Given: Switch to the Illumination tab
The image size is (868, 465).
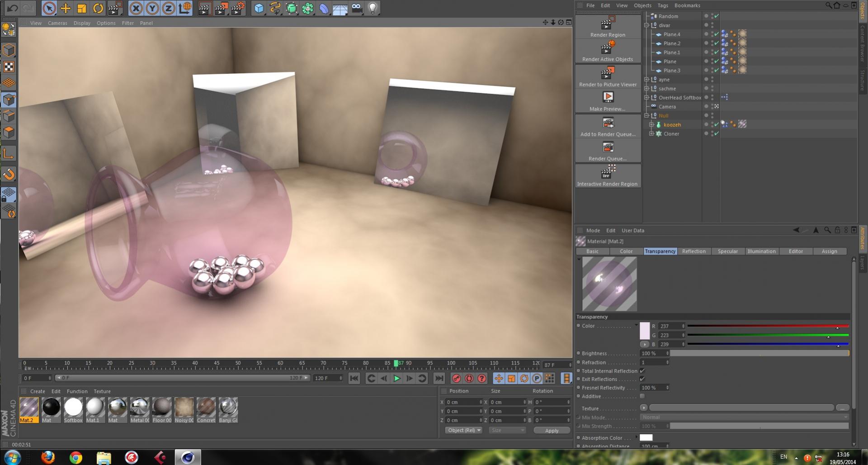Looking at the screenshot, I should (x=761, y=251).
